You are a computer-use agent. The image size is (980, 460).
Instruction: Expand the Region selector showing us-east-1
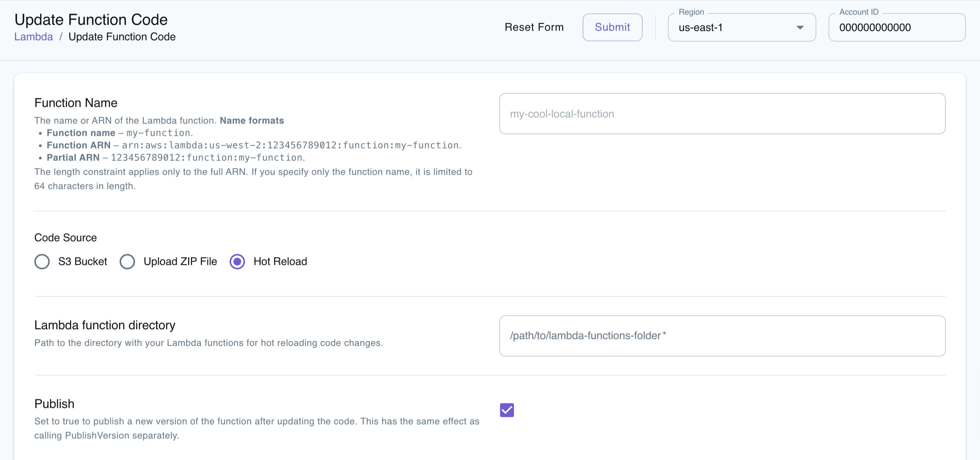(x=741, y=27)
